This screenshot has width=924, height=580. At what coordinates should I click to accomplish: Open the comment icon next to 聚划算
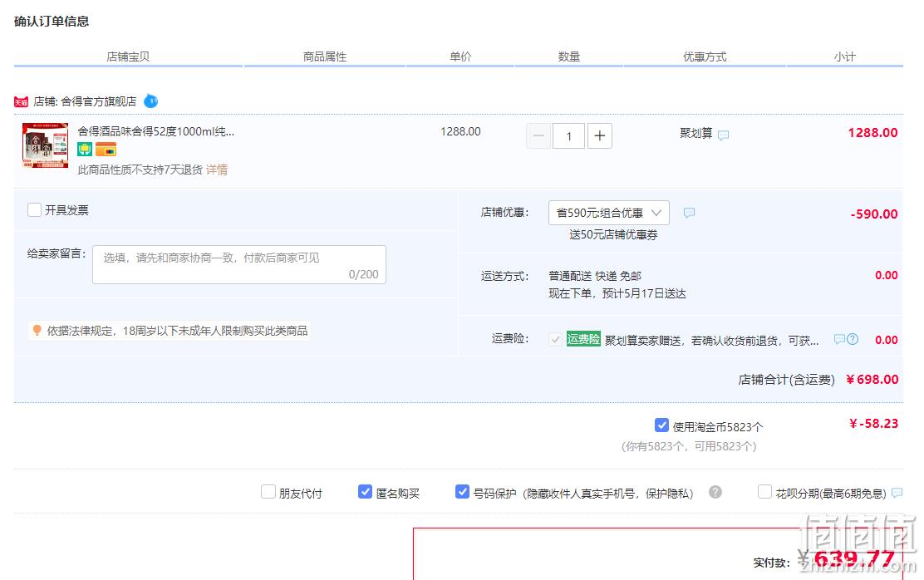tap(723, 135)
